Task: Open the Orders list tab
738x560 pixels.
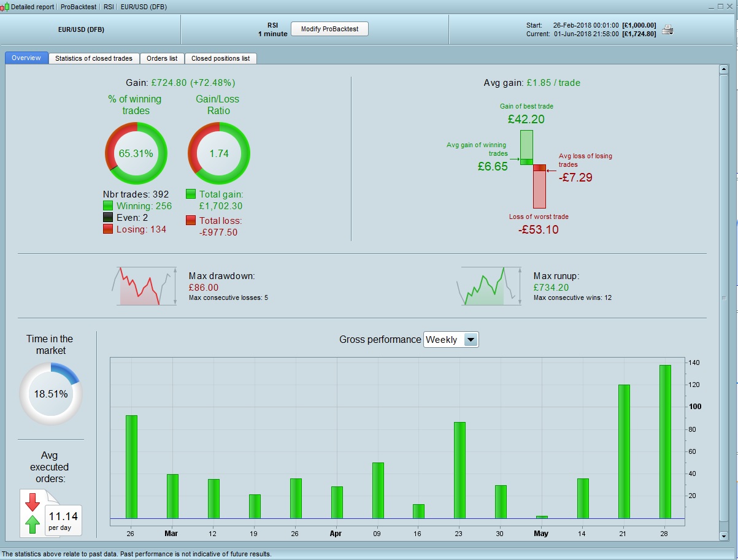Action: coord(162,58)
